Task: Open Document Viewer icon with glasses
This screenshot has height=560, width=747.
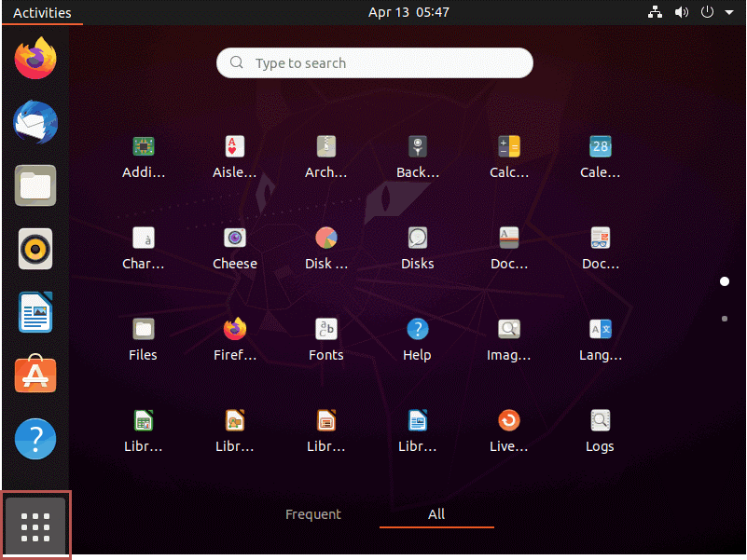Action: (x=601, y=249)
